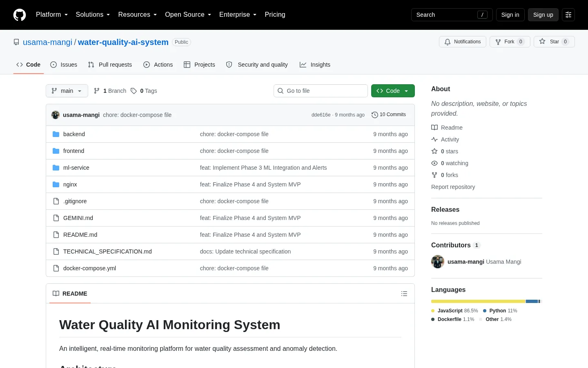
Task: Click the docker-compose.yml file icon
Action: (x=56, y=268)
